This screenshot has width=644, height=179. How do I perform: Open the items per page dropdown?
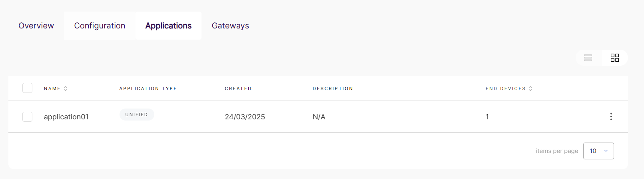click(598, 151)
